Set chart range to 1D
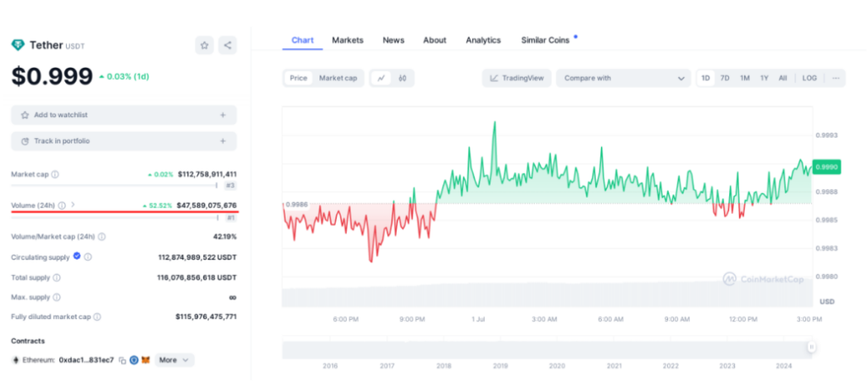The width and height of the screenshot is (868, 392). tap(706, 78)
